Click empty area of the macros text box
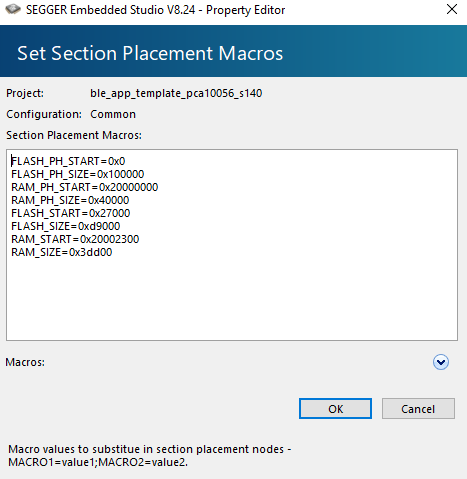 click(x=232, y=297)
